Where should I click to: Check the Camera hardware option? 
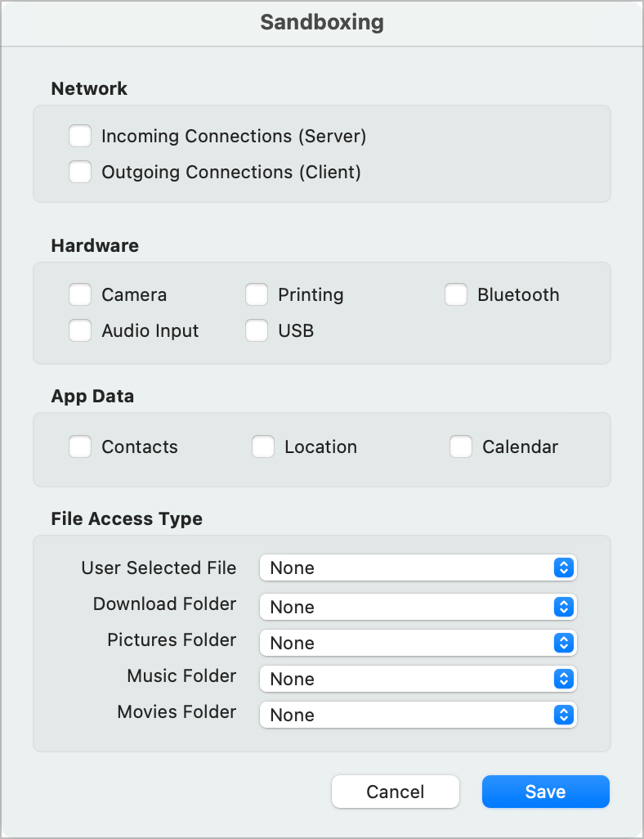[80, 294]
